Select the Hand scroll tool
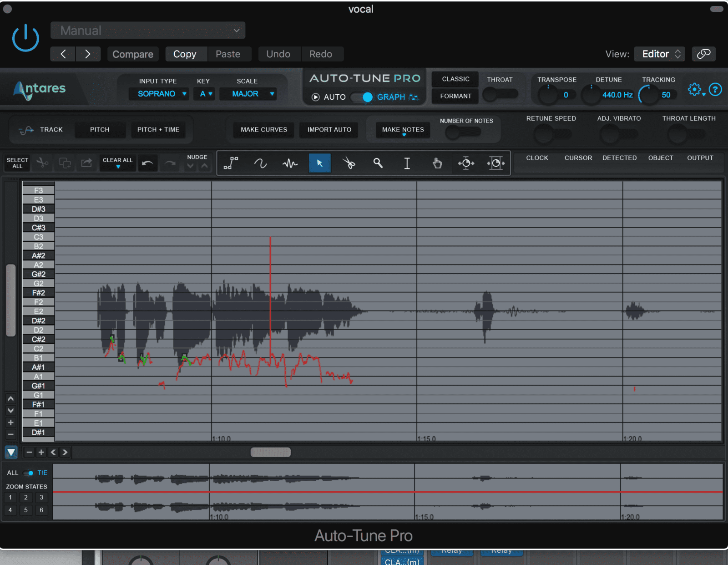 [437, 163]
